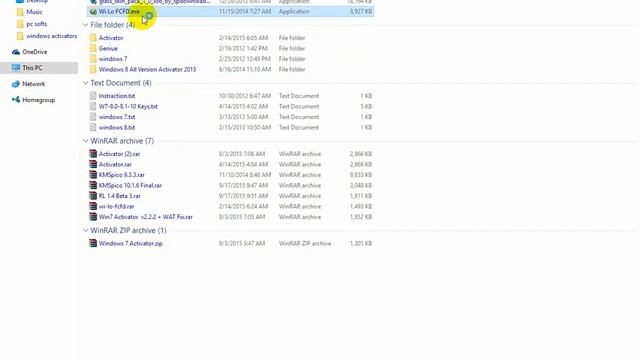Open pc softs in the navigation pane

[37, 24]
